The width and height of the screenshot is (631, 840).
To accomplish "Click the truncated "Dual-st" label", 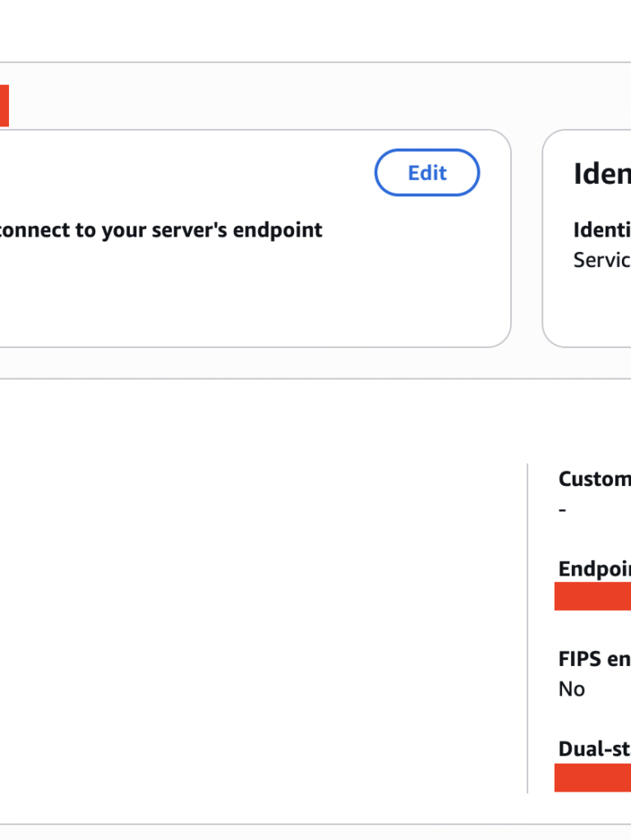I will pyautogui.click(x=594, y=748).
